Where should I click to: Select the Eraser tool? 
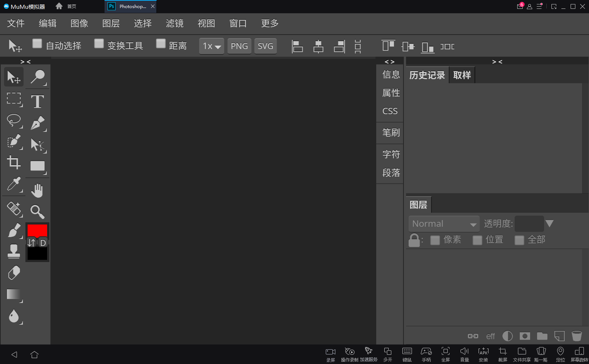coord(14,273)
